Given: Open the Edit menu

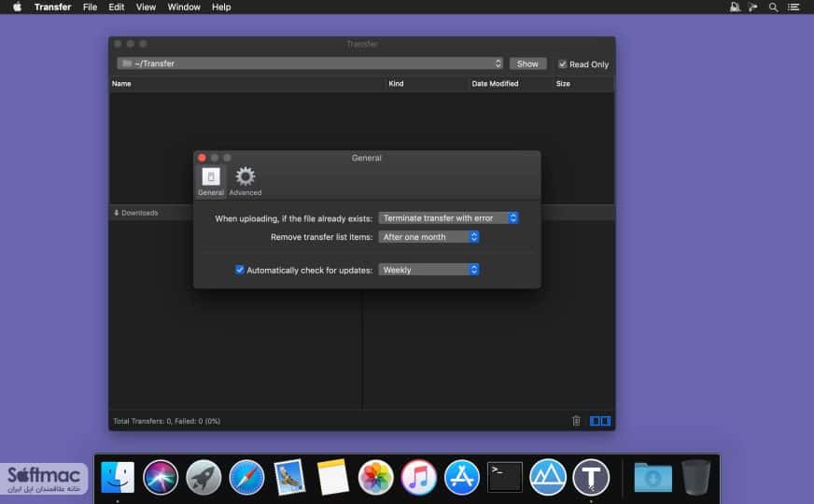Looking at the screenshot, I should (117, 7).
